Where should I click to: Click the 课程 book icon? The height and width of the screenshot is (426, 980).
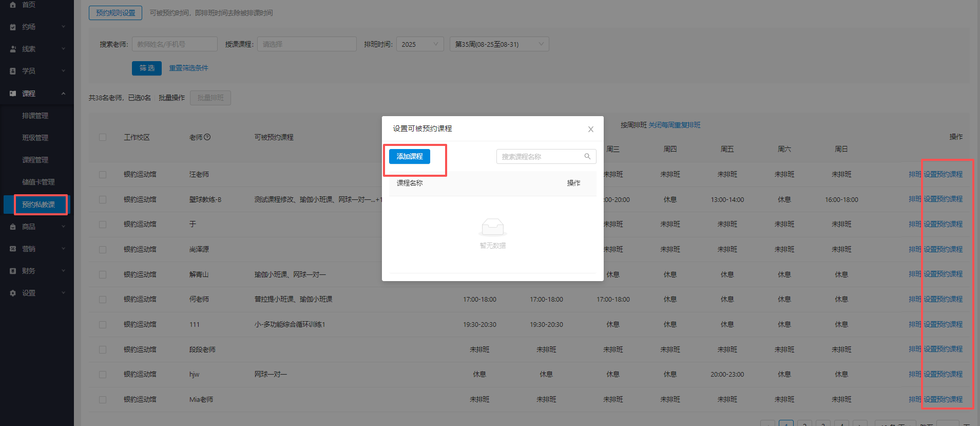13,94
